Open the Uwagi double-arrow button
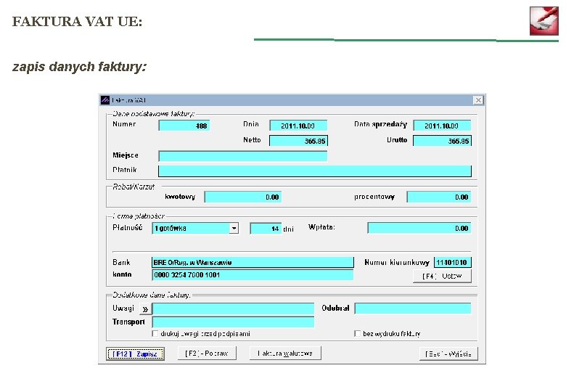 coord(145,309)
